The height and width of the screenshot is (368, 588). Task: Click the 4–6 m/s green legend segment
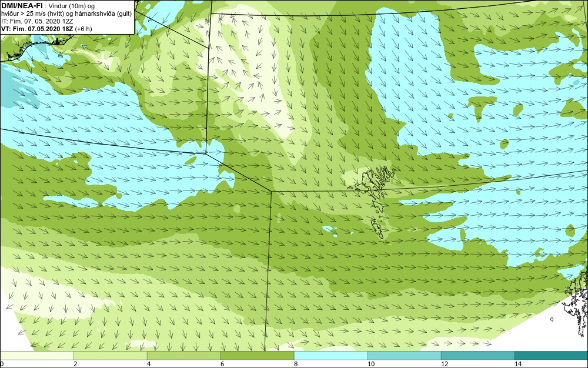[183, 356]
